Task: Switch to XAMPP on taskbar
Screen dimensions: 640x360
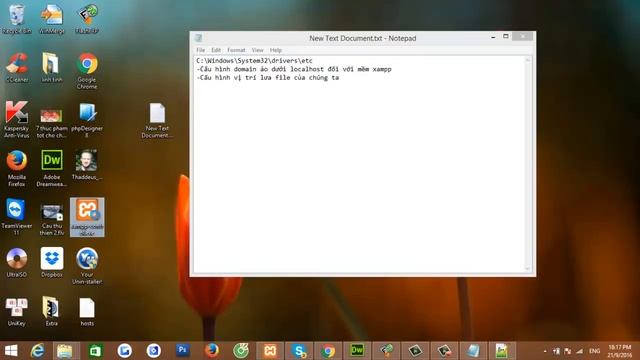Action: (x=270, y=351)
